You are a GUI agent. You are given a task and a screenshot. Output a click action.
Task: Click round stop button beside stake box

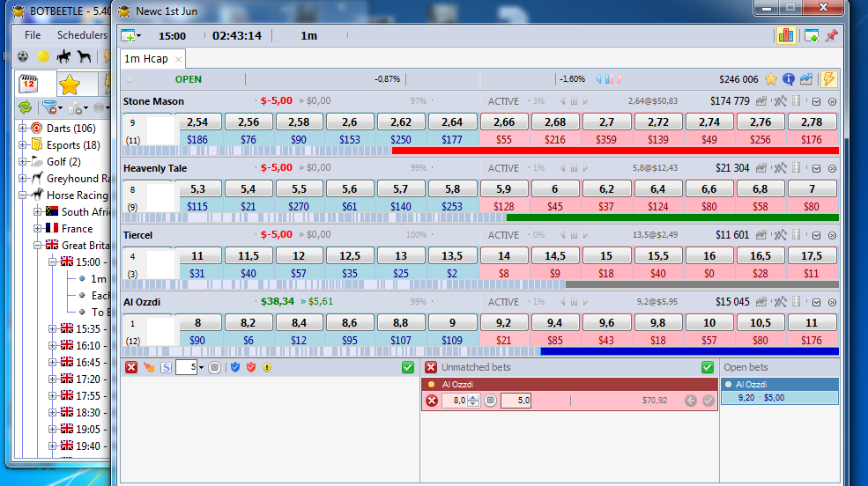(x=215, y=367)
